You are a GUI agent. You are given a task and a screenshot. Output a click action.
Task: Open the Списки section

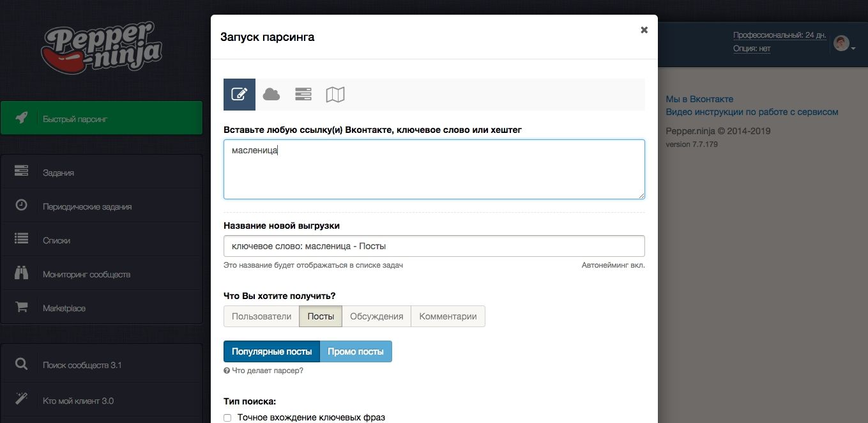coord(102,240)
